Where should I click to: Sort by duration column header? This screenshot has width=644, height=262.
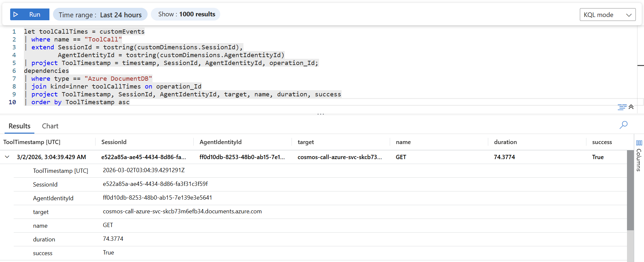point(505,142)
